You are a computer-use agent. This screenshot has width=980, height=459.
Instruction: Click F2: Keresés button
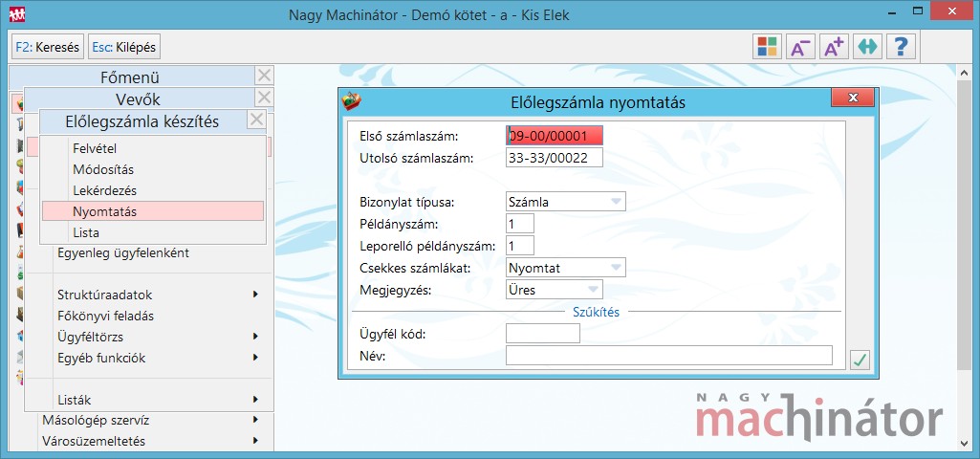click(48, 47)
